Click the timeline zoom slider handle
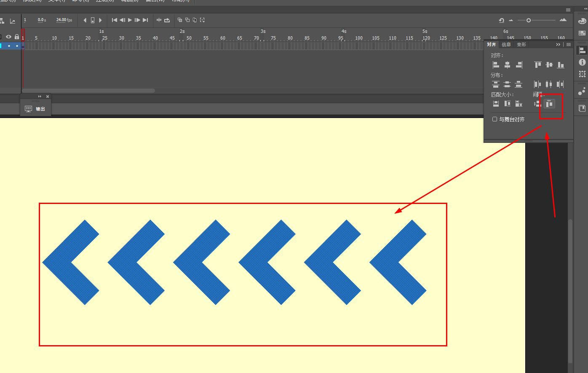Screen dimensions: 588x373 [528, 20]
